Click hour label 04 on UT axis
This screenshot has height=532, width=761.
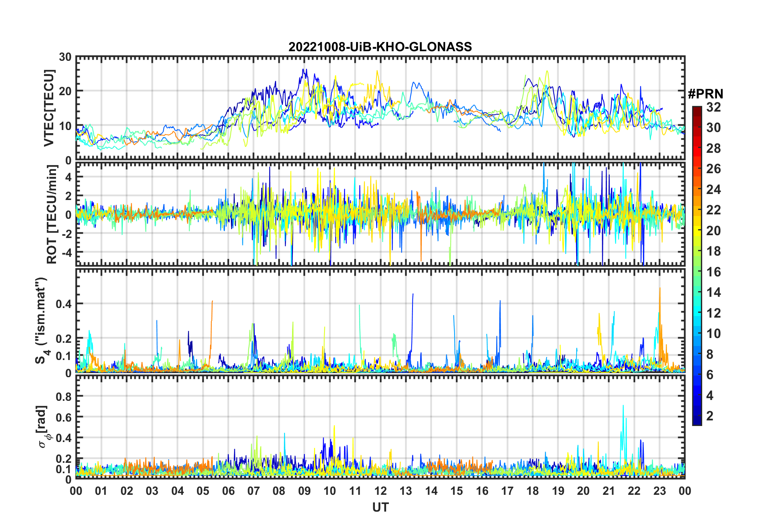click(178, 491)
